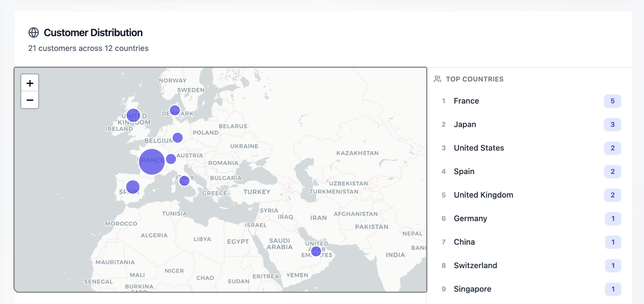644x304 pixels.
Task: Click the Germany marker near Belgium
Action: [177, 137]
